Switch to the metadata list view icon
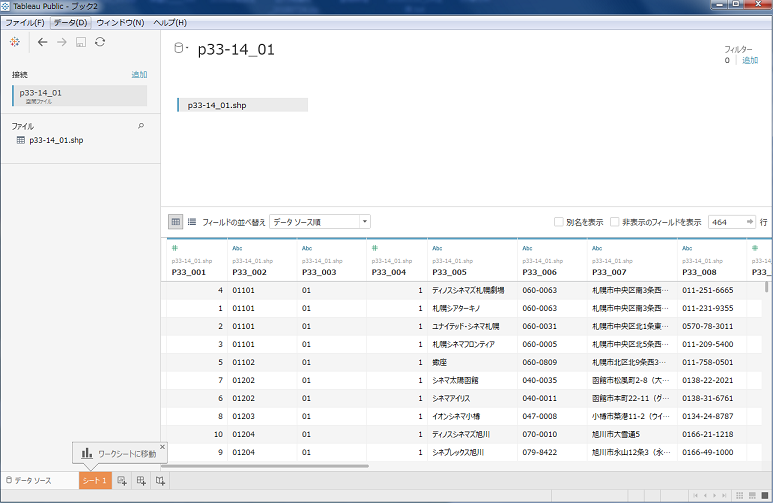Screen dimensions: 773x503 (192, 222)
